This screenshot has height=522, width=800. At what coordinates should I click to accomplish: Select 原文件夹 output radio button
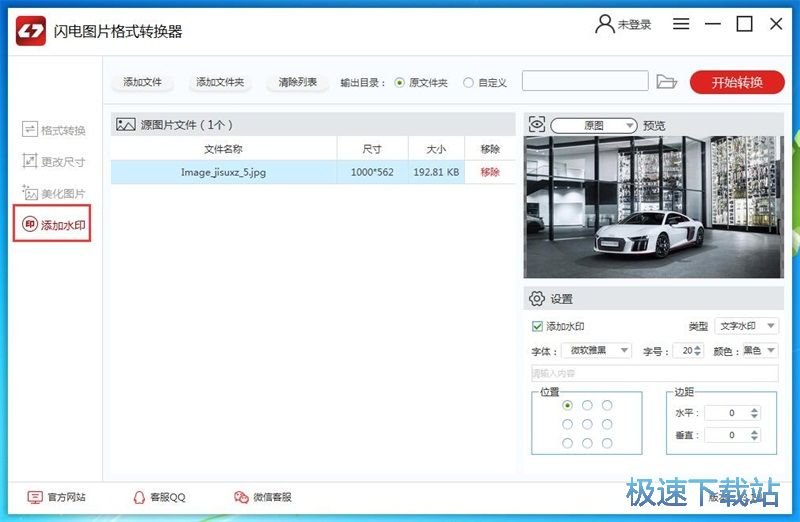pyautogui.click(x=399, y=83)
